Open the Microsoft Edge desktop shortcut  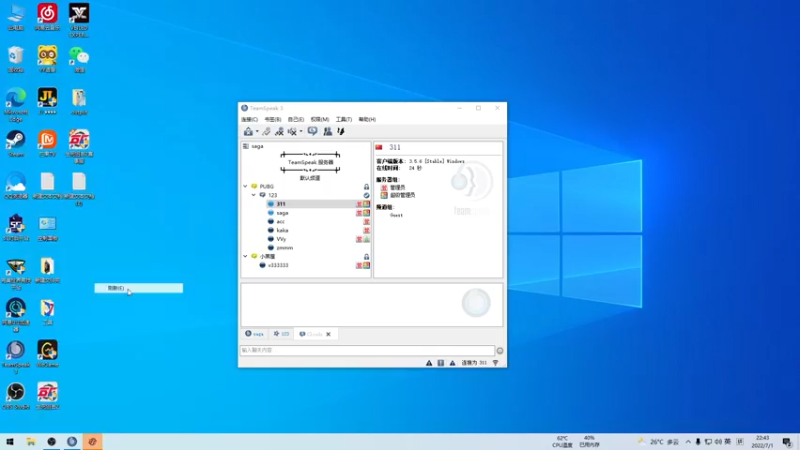16,105
